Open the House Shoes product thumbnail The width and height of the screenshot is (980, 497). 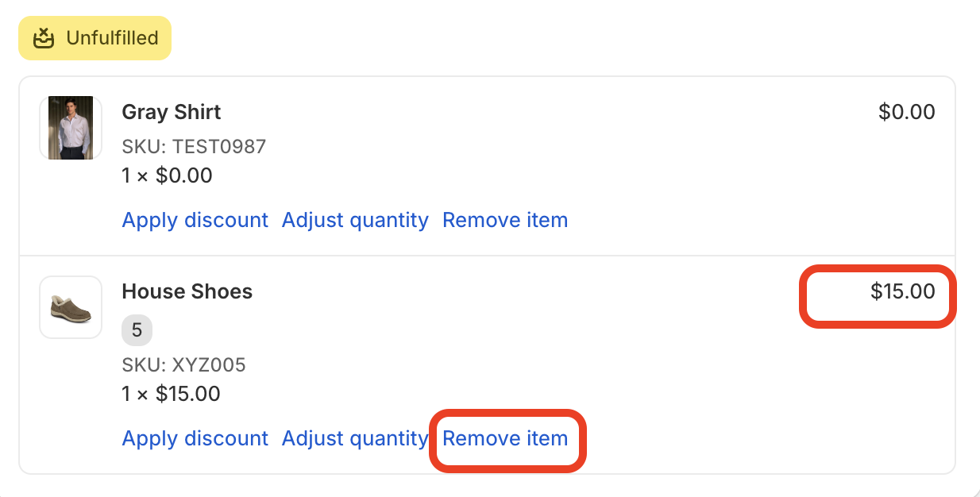coord(71,307)
